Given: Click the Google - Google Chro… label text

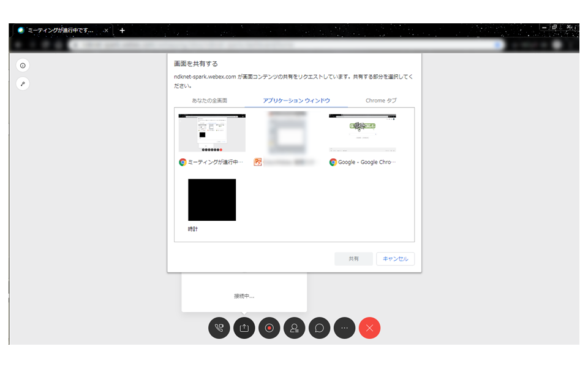Looking at the screenshot, I should [x=367, y=162].
